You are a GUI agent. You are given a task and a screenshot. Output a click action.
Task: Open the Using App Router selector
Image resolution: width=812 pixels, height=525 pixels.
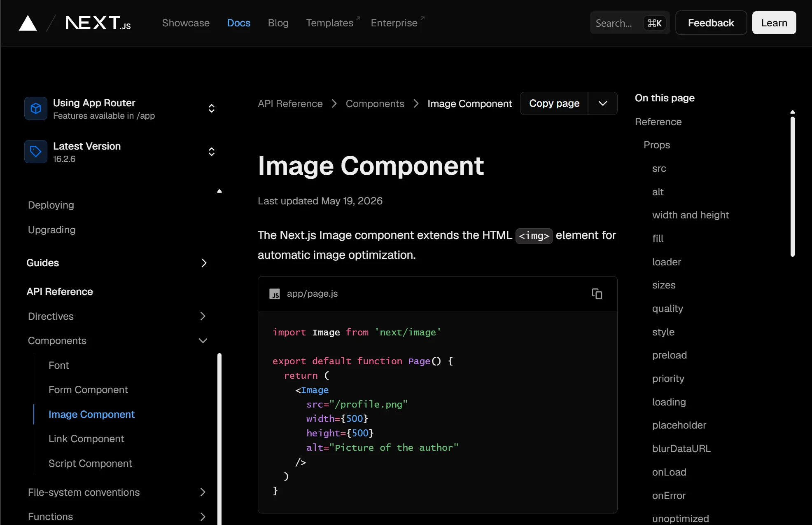[x=120, y=109]
